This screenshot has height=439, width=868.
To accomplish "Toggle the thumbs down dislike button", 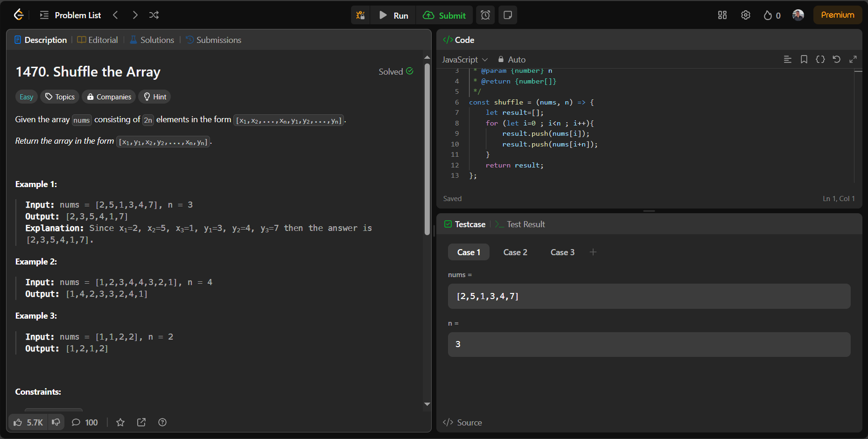I will (56, 422).
